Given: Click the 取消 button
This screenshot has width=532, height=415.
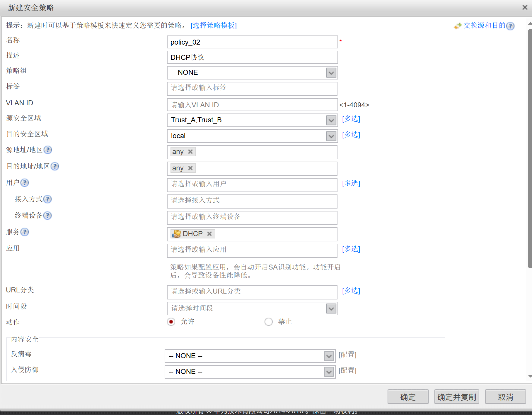Looking at the screenshot, I should [506, 397].
